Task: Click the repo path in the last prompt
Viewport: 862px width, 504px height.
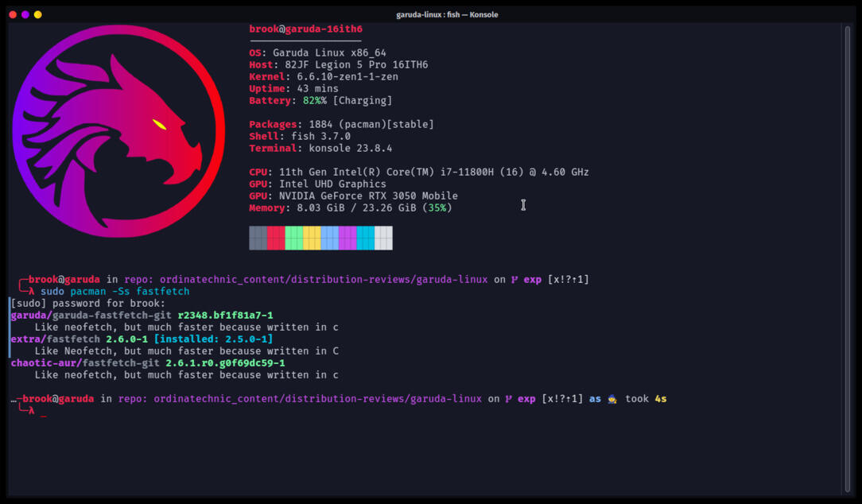Action: coord(318,399)
